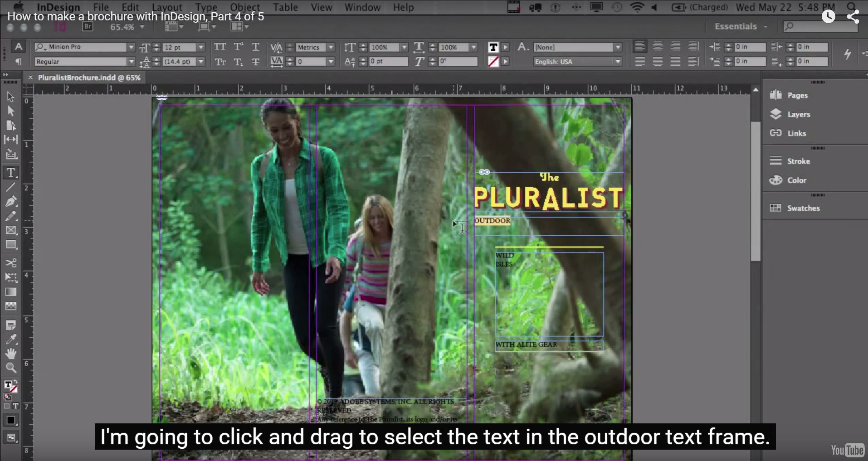Select the Gradient Feather tool

[10, 306]
